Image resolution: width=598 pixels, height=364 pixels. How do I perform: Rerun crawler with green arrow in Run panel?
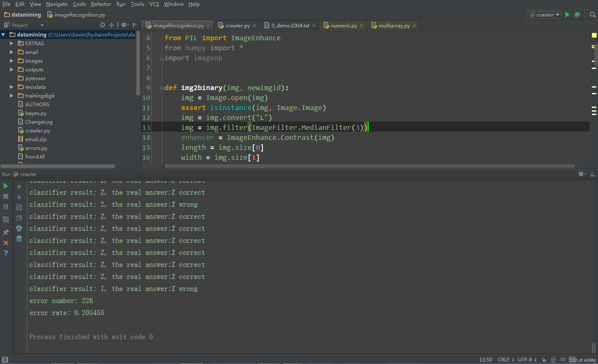click(x=6, y=186)
